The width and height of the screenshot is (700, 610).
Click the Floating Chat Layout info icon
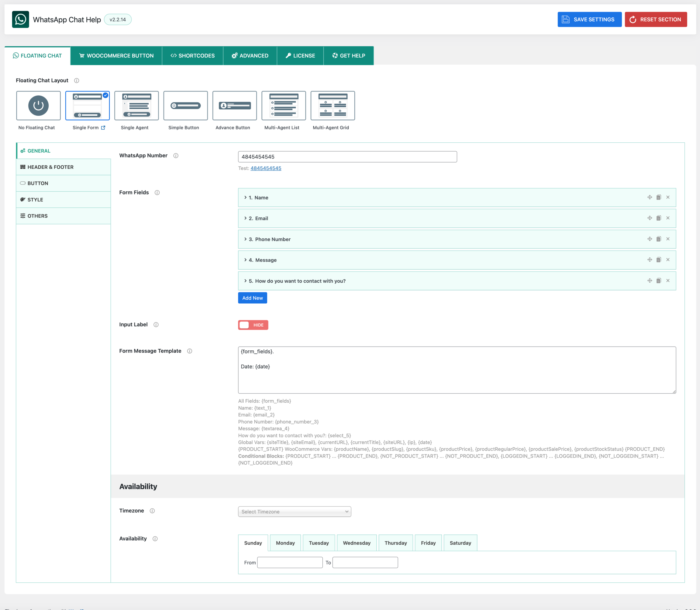(x=77, y=81)
